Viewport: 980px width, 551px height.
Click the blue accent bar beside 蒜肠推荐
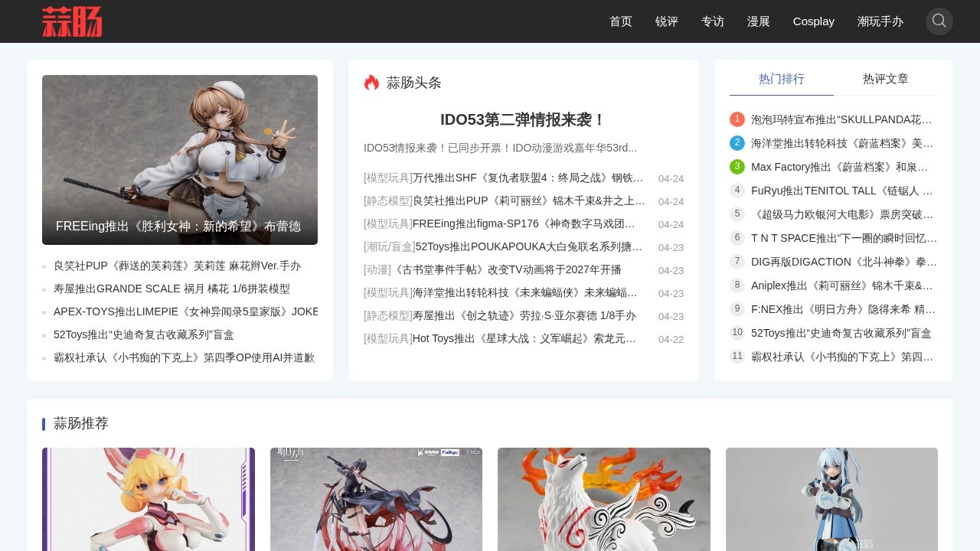pos(44,424)
